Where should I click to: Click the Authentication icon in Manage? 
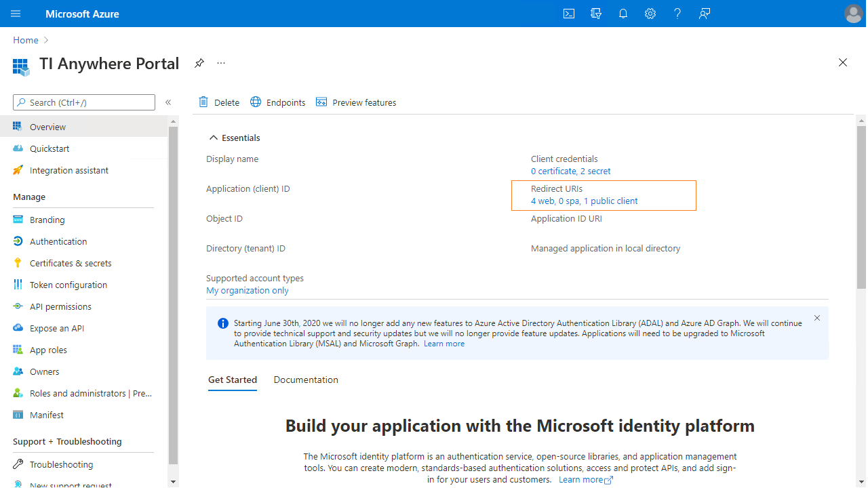coord(18,241)
